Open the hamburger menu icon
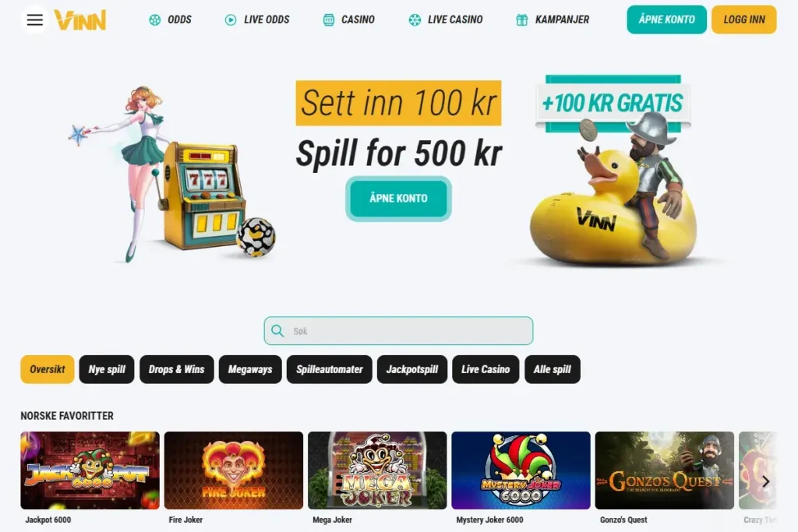The image size is (798, 532). pyautogui.click(x=34, y=19)
